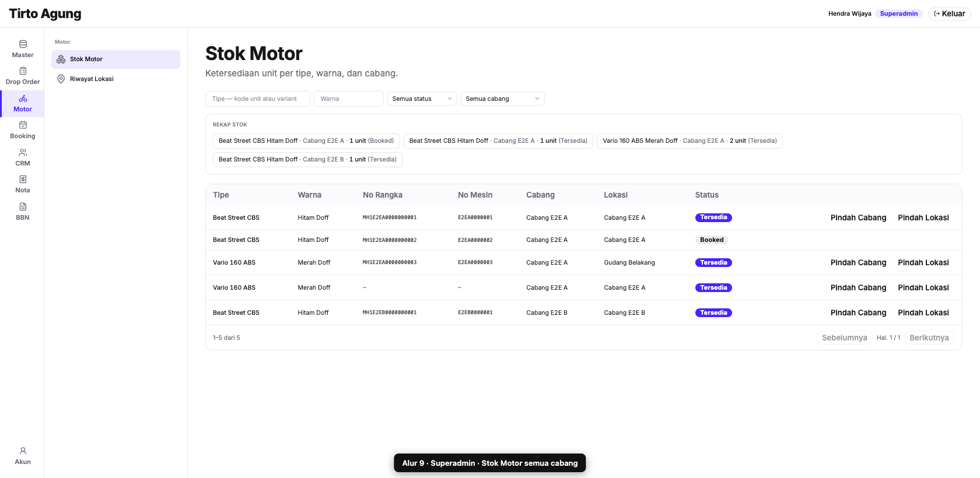Image resolution: width=980 pixels, height=478 pixels.
Task: Focus the Tipe search input field
Action: (x=258, y=99)
